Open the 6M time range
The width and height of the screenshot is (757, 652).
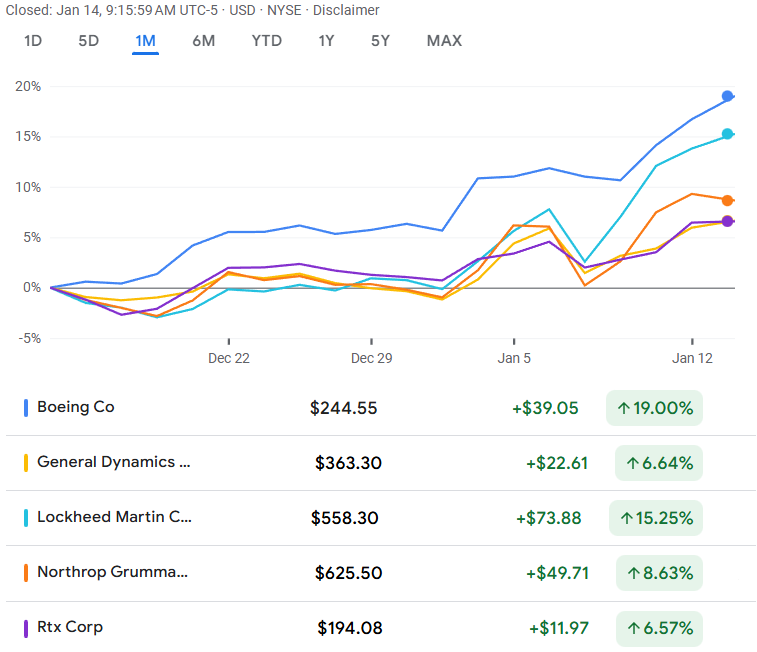coord(204,41)
